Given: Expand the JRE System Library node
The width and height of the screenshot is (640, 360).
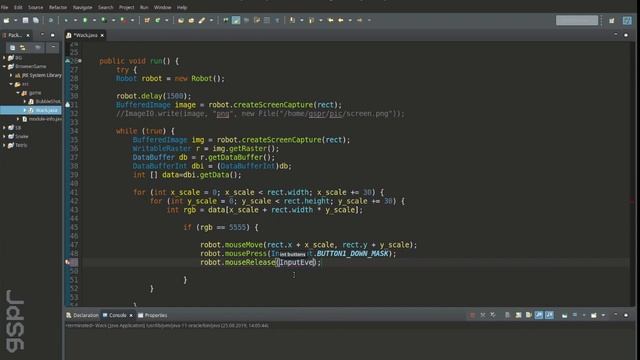Looking at the screenshot, I should (x=11, y=75).
